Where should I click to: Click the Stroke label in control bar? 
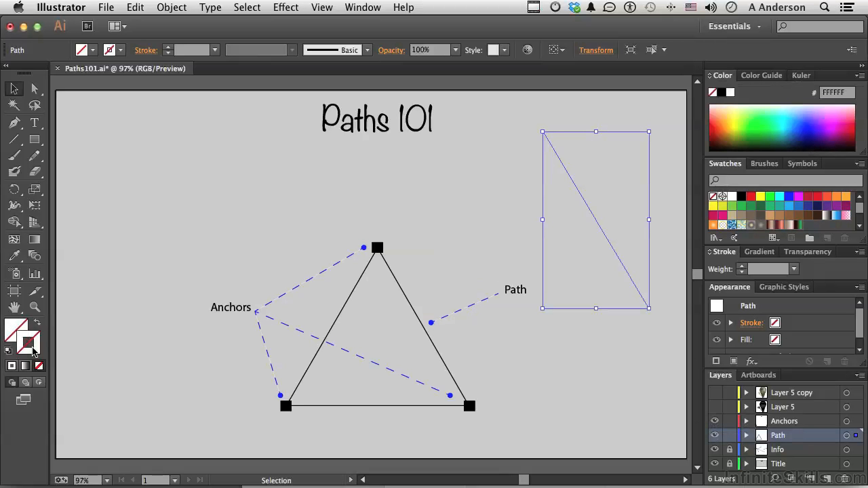tap(146, 50)
